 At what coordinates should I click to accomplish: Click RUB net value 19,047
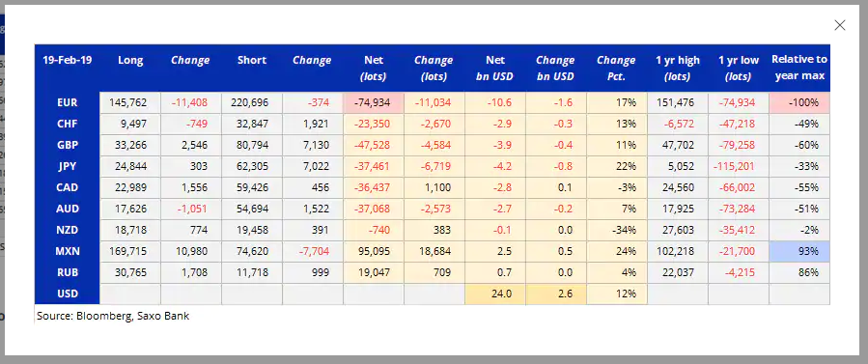click(374, 272)
